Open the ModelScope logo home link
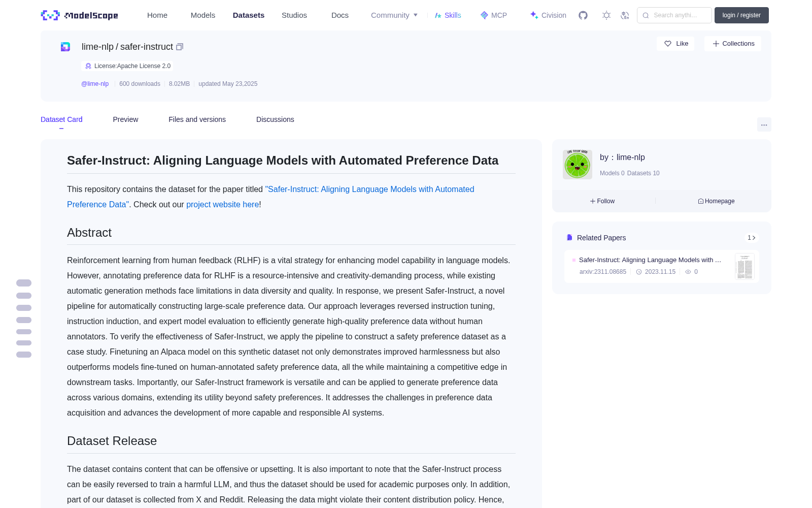Image resolution: width=812 pixels, height=508 pixels. 80,15
